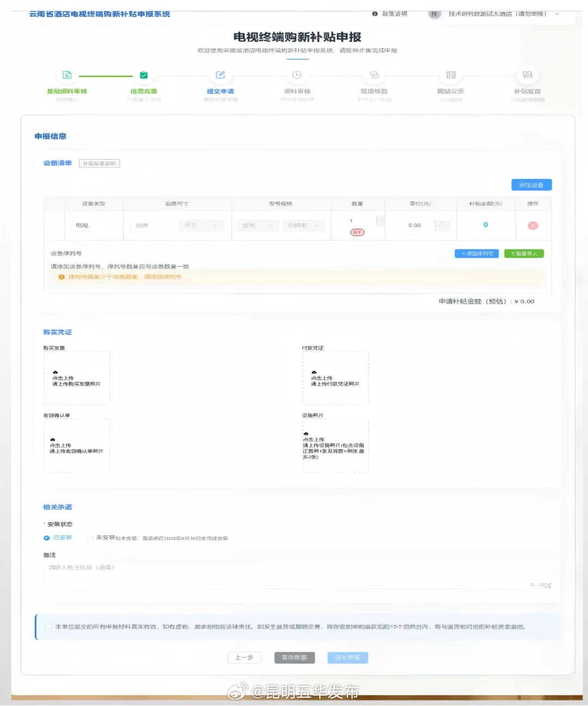
Task: Click the 信息完善 step icon
Action: [x=144, y=75]
